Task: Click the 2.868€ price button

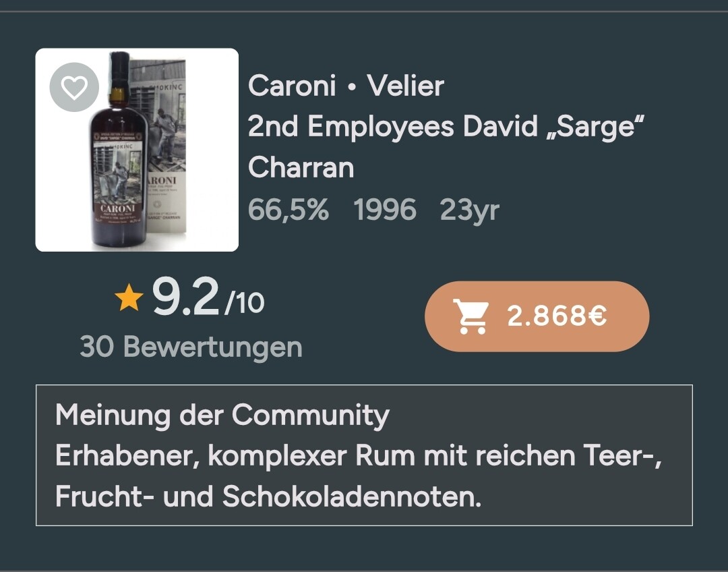Action: [x=537, y=316]
